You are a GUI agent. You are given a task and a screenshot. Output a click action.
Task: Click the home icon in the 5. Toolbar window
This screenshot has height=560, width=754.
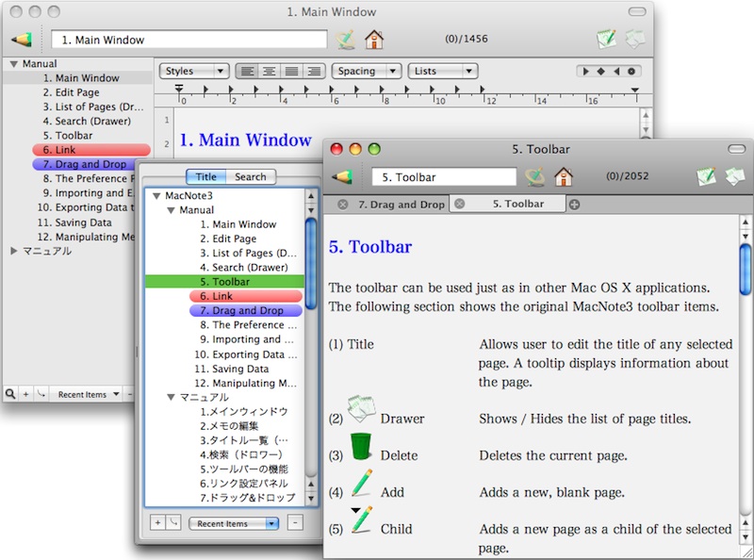tap(564, 176)
